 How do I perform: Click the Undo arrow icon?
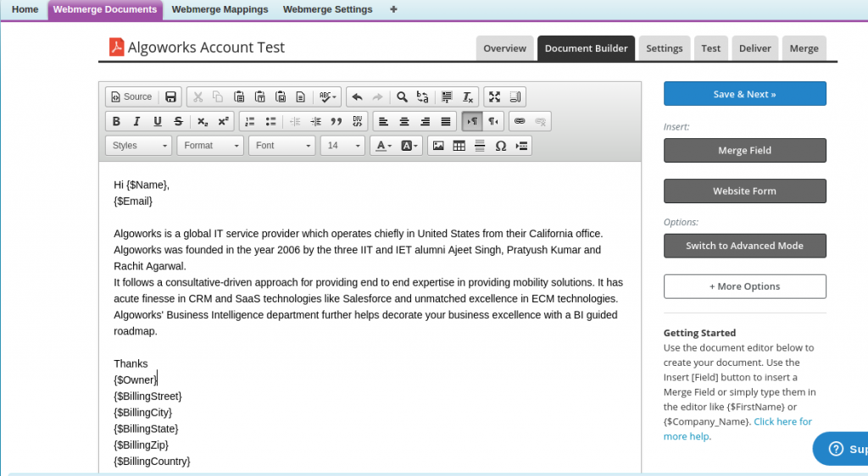pyautogui.click(x=357, y=97)
